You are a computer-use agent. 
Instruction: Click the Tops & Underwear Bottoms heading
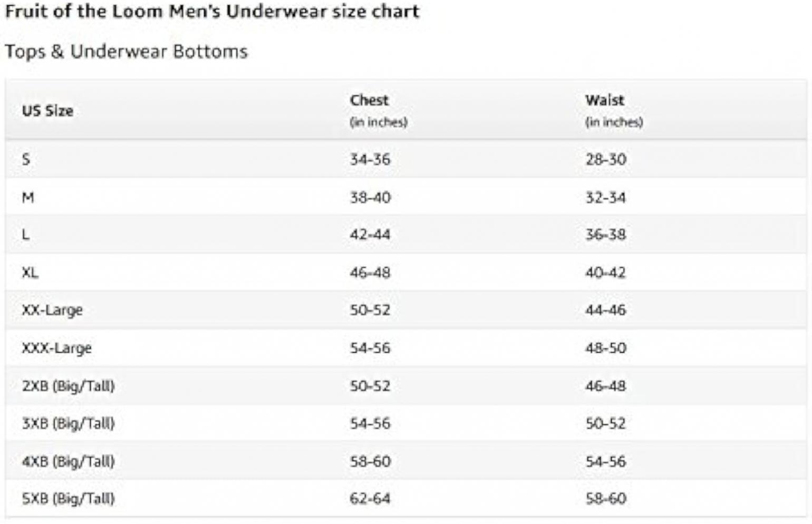(x=126, y=52)
